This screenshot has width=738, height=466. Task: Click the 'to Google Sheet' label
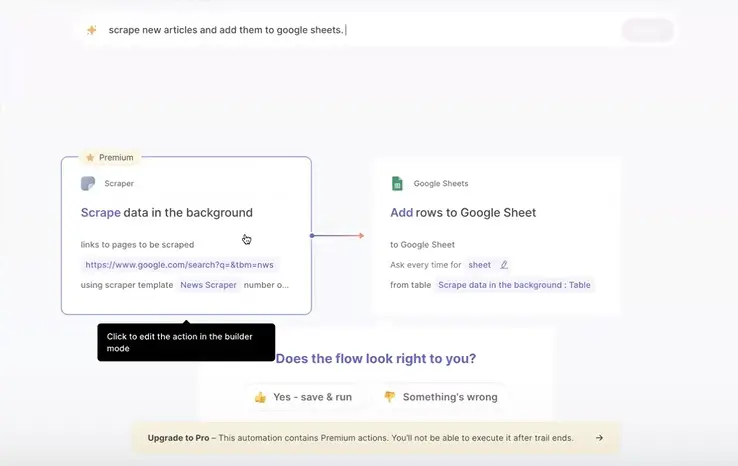click(x=422, y=245)
